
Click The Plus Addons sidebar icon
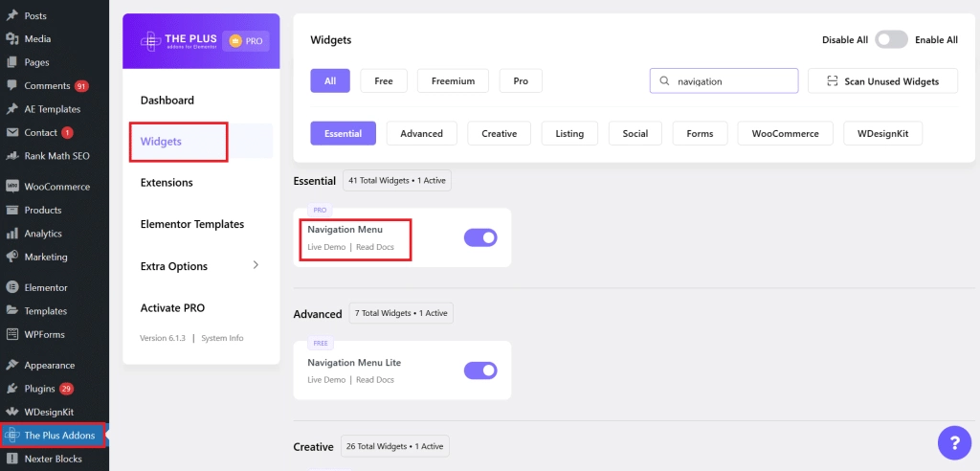click(11, 436)
